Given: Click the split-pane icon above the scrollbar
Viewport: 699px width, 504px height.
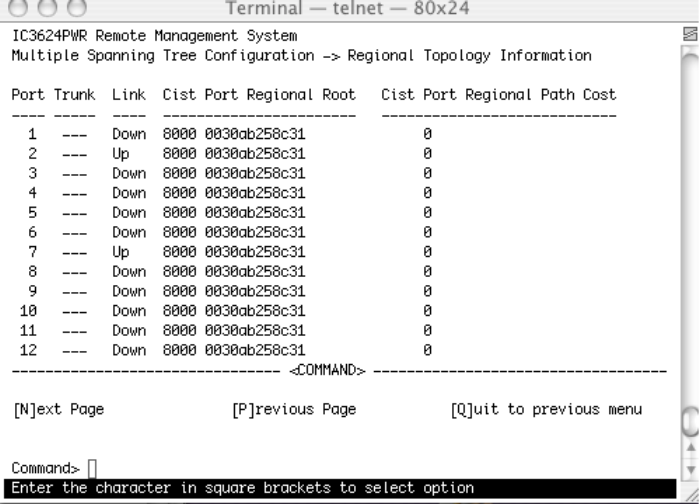Looking at the screenshot, I should [x=686, y=34].
